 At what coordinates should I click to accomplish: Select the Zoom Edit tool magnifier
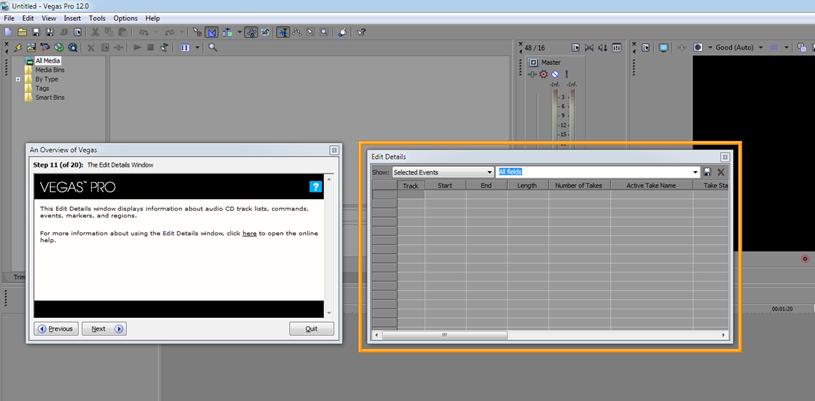323,32
